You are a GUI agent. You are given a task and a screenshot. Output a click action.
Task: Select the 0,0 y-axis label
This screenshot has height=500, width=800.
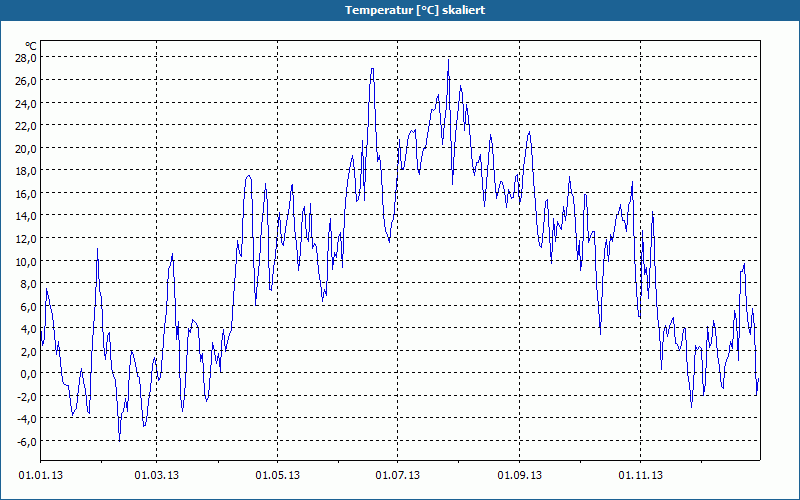tap(28, 373)
